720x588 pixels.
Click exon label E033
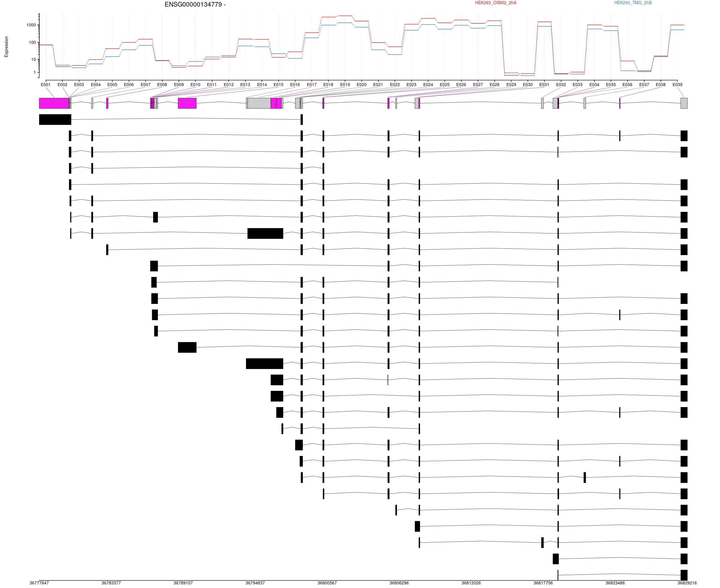577,85
